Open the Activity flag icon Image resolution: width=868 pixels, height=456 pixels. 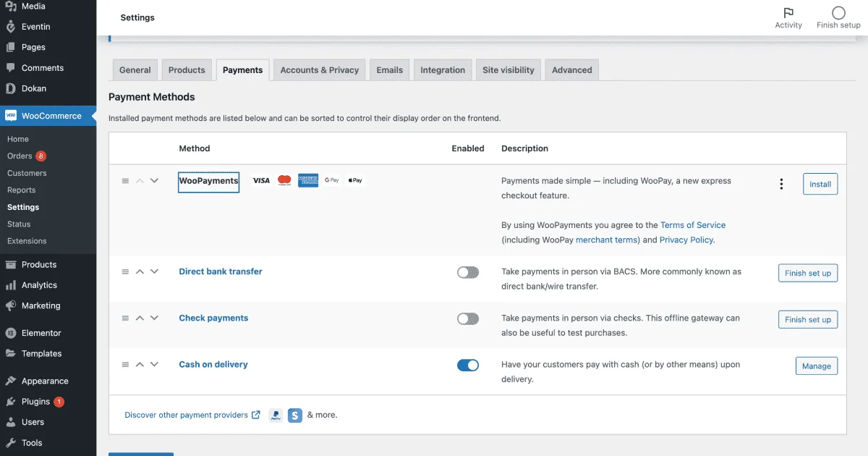click(788, 12)
